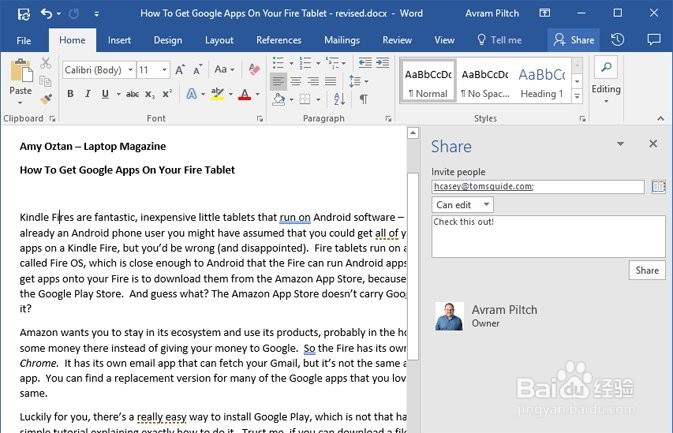Image resolution: width=673 pixels, height=433 pixels.
Task: Increase the paragraph indent
Action: tap(382, 63)
